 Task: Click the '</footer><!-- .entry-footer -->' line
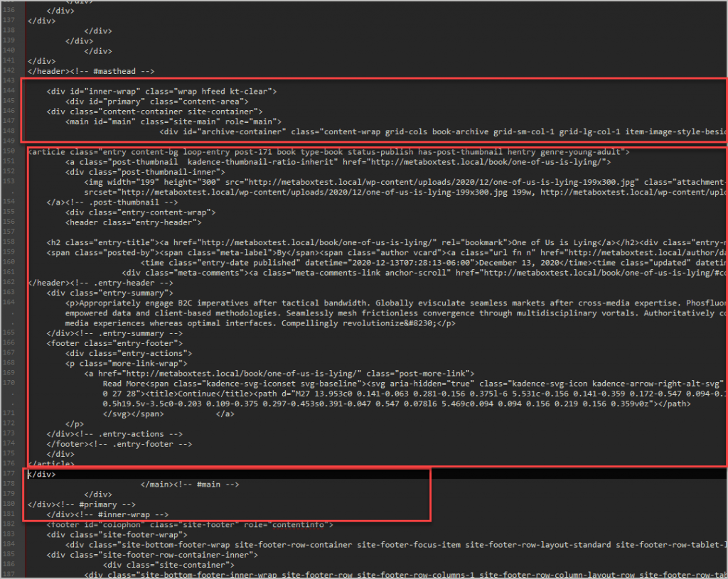point(119,445)
